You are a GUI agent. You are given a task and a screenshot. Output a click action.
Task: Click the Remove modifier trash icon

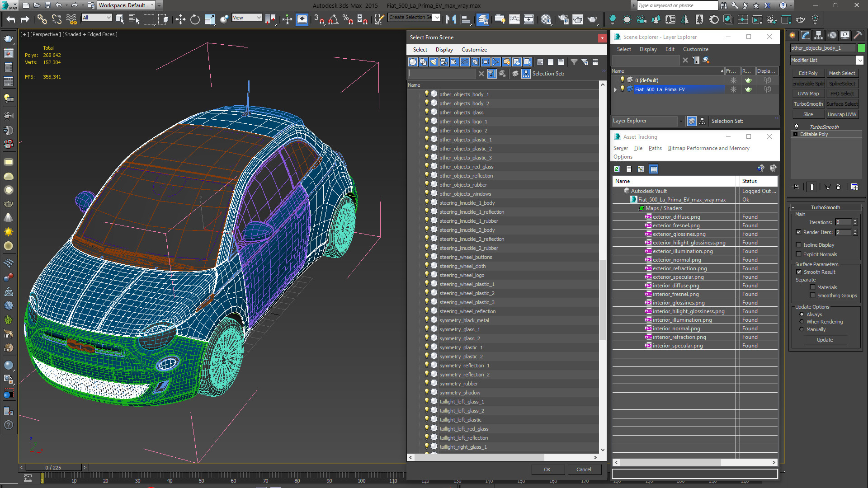[x=838, y=187]
